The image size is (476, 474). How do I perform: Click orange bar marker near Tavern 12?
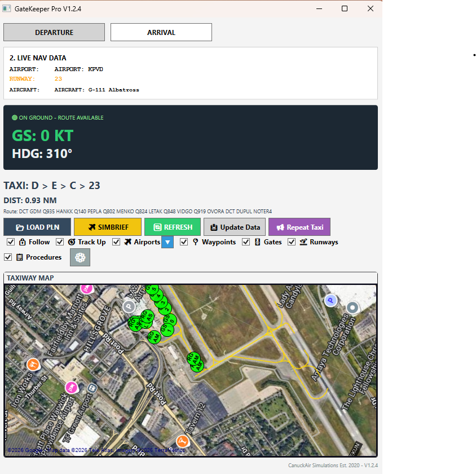click(182, 441)
